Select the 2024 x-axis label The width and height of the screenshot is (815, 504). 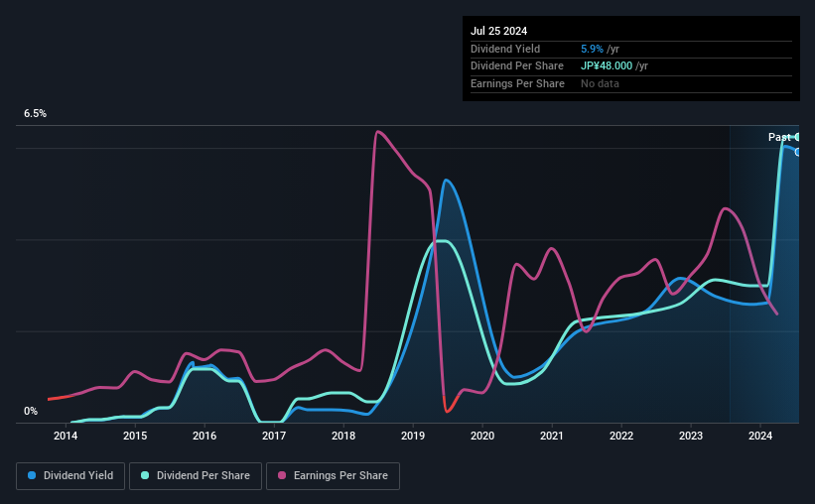(x=759, y=436)
